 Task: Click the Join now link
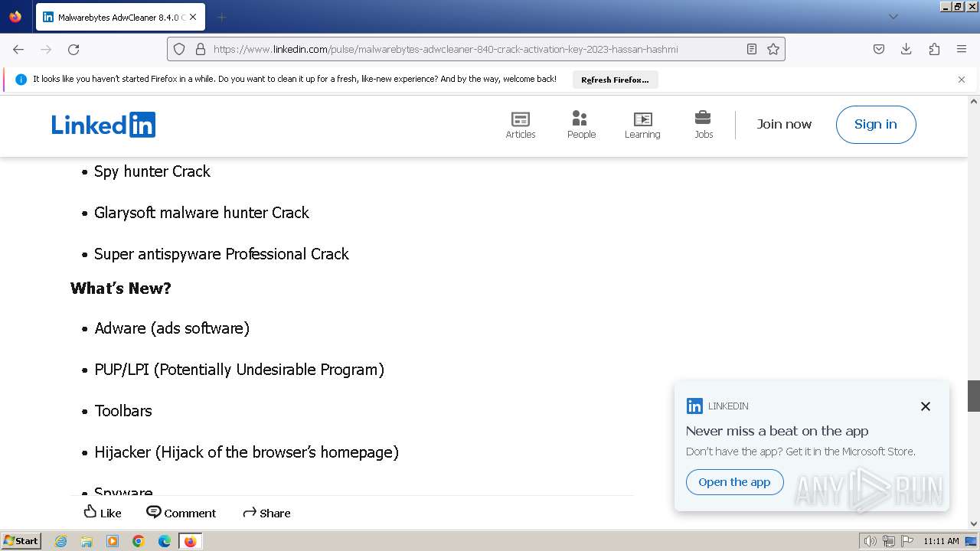(x=784, y=124)
